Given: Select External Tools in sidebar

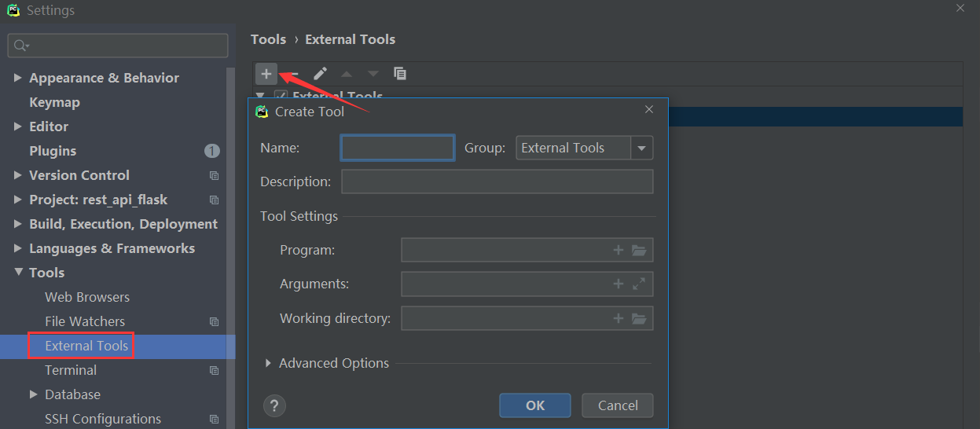Looking at the screenshot, I should (86, 346).
